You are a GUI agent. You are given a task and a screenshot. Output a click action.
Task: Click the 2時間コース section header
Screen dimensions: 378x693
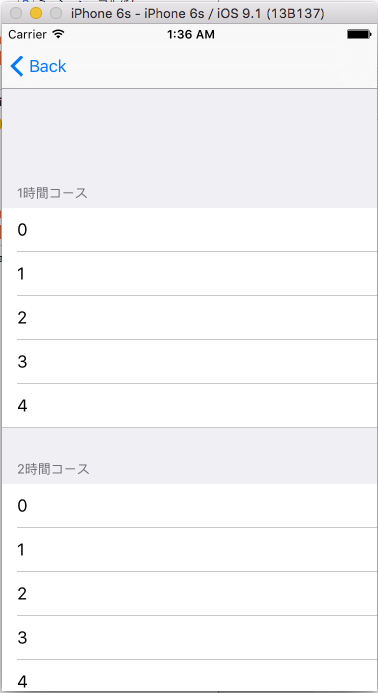(53, 469)
